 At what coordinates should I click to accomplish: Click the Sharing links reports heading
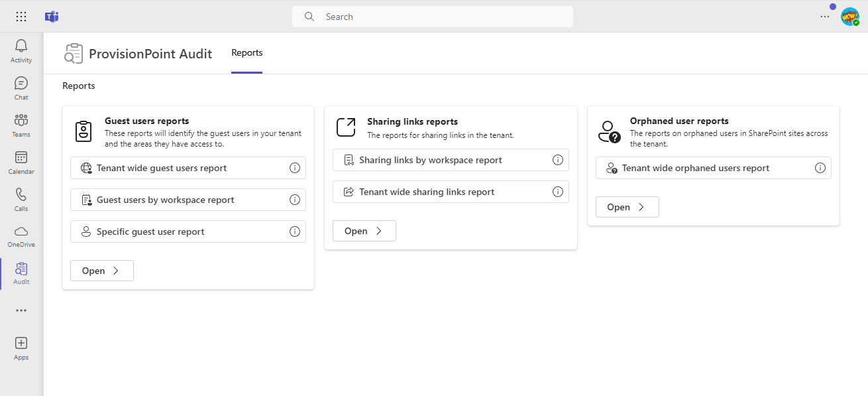(413, 121)
